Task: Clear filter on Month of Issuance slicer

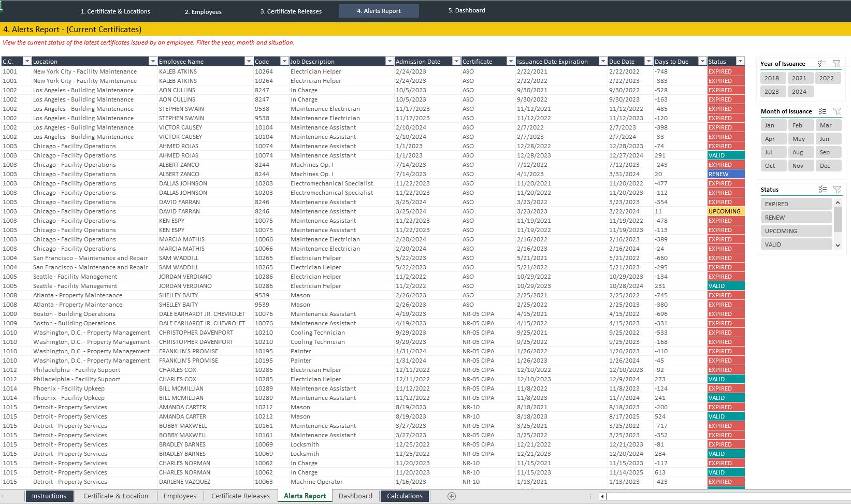Action: coord(837,111)
